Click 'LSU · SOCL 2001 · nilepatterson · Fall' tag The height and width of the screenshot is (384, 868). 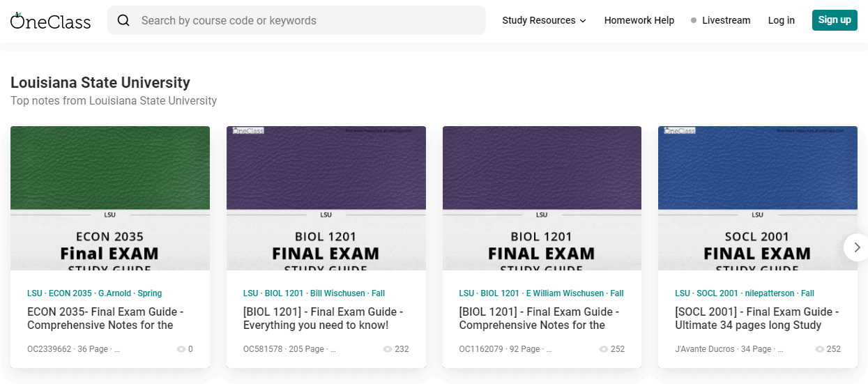pos(745,293)
